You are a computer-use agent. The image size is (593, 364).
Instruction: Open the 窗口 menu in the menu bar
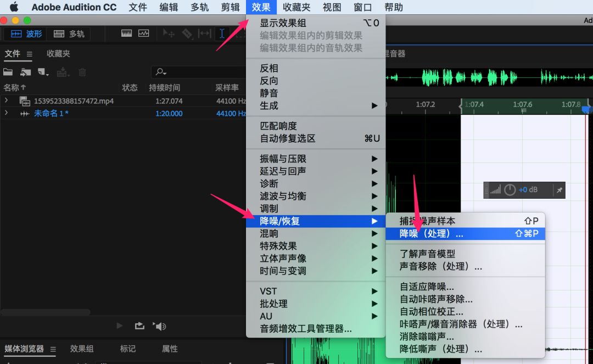pyautogui.click(x=362, y=7)
